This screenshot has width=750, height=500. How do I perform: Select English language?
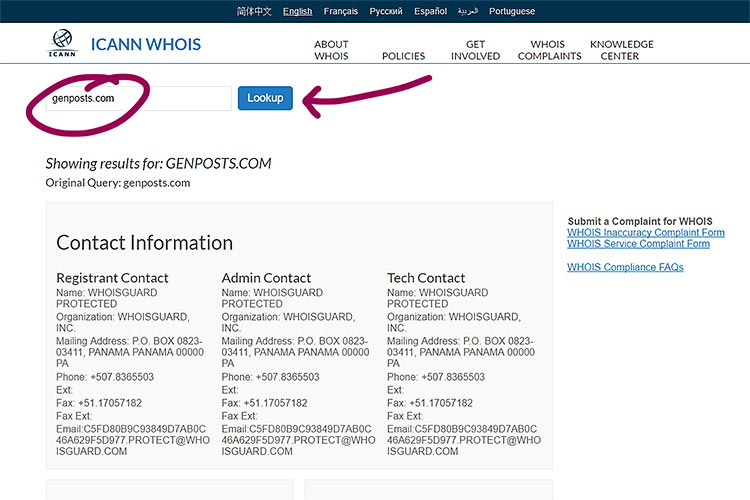[x=298, y=11]
